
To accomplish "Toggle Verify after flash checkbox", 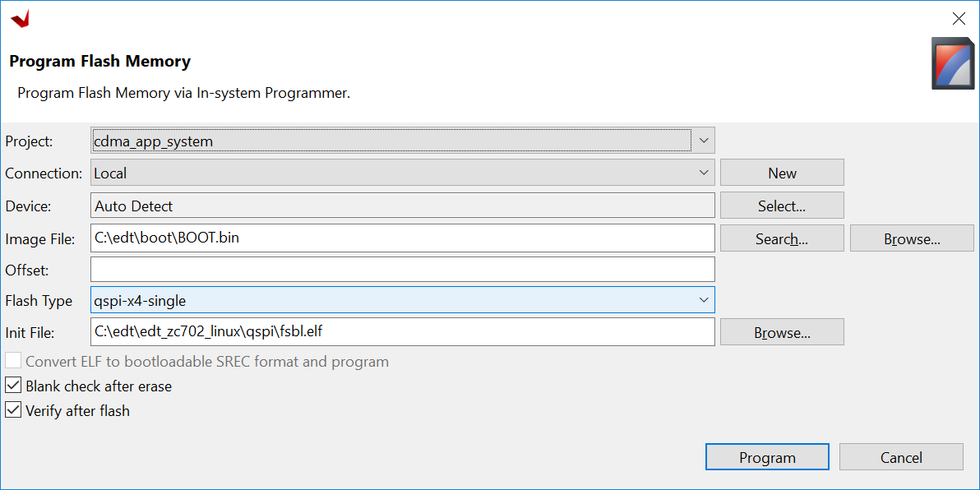I will coord(13,410).
